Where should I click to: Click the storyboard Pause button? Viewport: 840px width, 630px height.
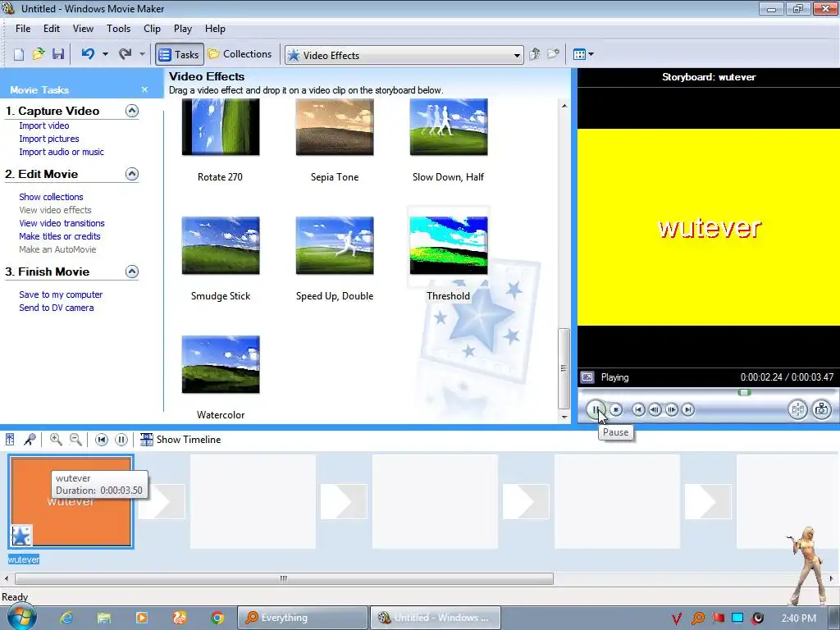[x=121, y=440]
